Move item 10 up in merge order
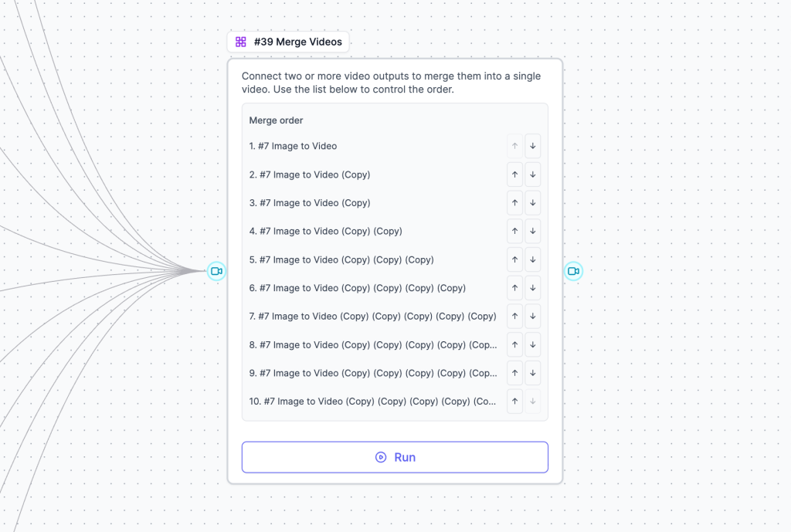The height and width of the screenshot is (532, 791). (x=515, y=402)
